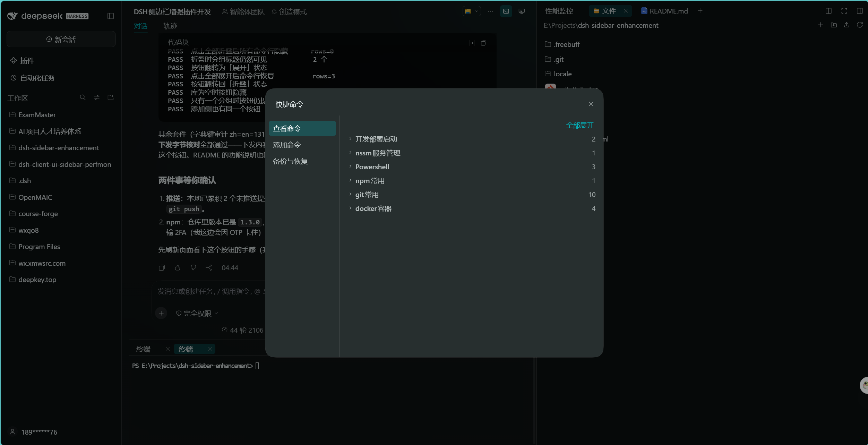Screen dimensions: 868x445
Task: Open the more options ellipsis in header
Action: 490,11
